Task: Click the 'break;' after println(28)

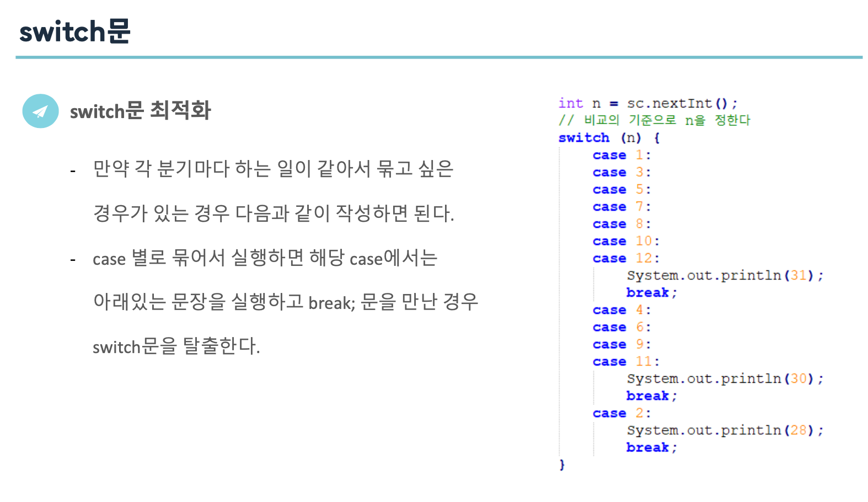Action: 651,447
